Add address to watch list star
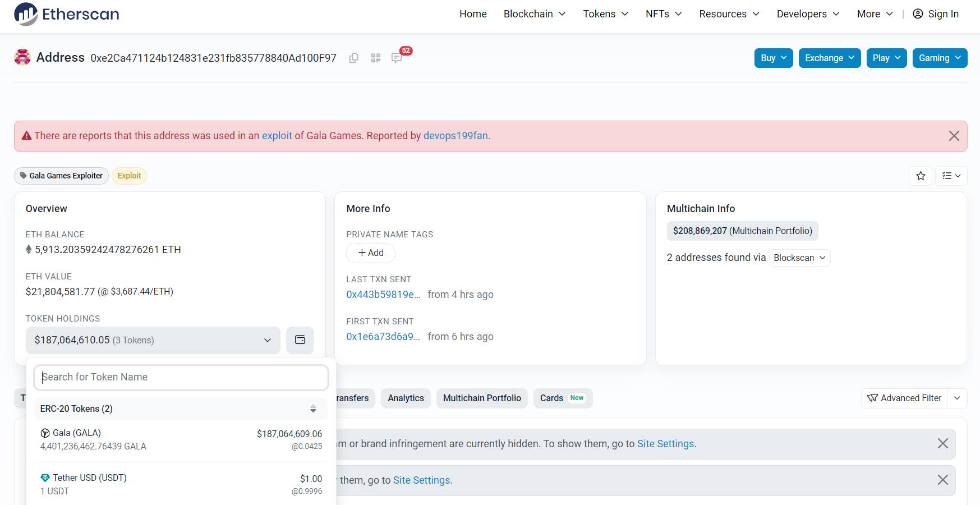This screenshot has width=980, height=505. tap(921, 176)
